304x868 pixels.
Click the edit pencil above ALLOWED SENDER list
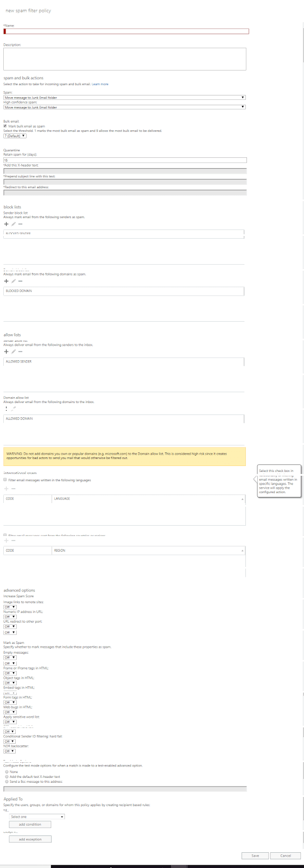14,352
